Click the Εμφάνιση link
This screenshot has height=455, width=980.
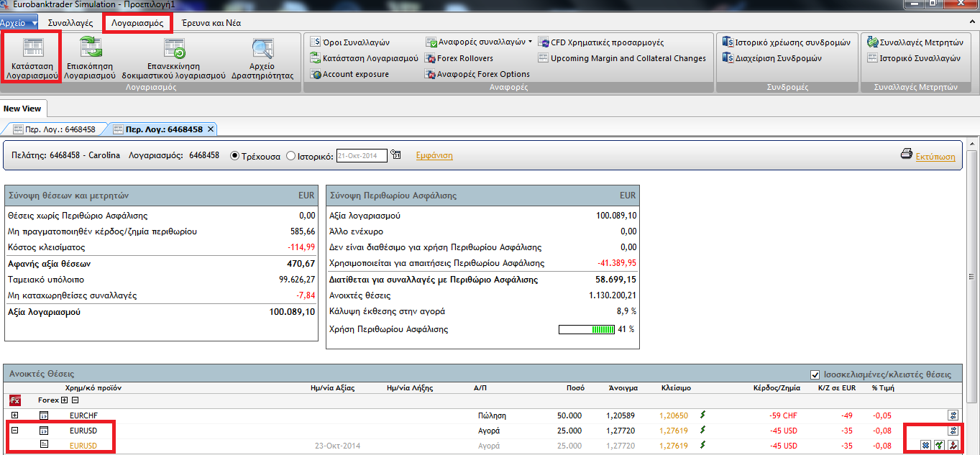434,155
